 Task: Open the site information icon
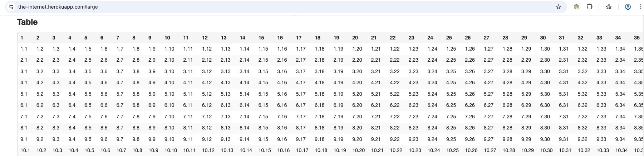click(x=11, y=7)
